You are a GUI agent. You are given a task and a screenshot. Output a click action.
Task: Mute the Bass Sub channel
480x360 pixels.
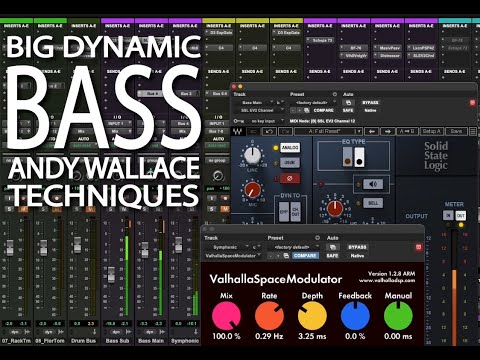pos(124,209)
